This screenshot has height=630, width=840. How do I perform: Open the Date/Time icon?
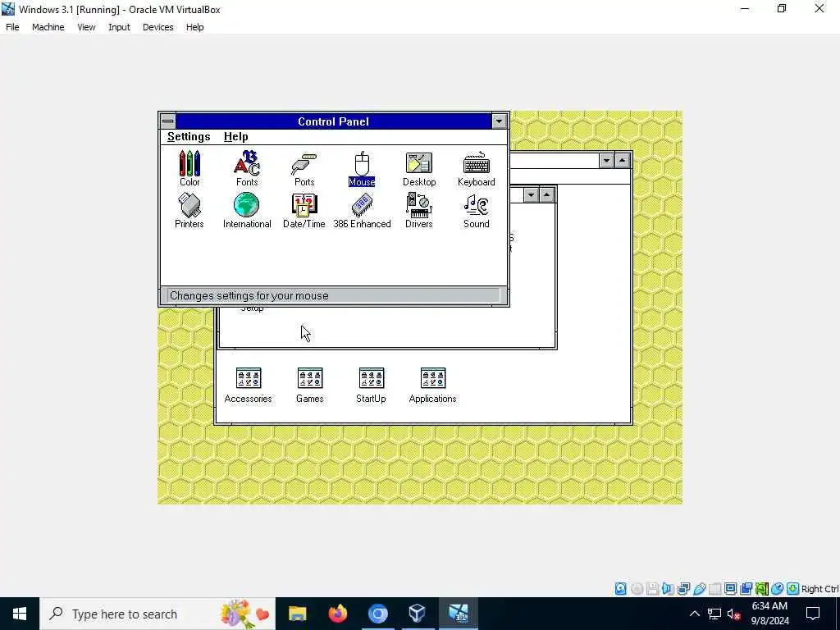click(304, 211)
